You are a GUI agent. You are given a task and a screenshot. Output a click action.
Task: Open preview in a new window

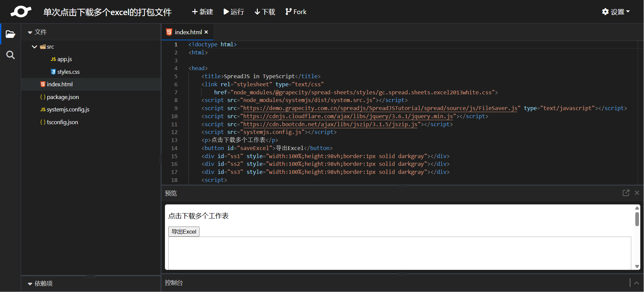coord(626,193)
